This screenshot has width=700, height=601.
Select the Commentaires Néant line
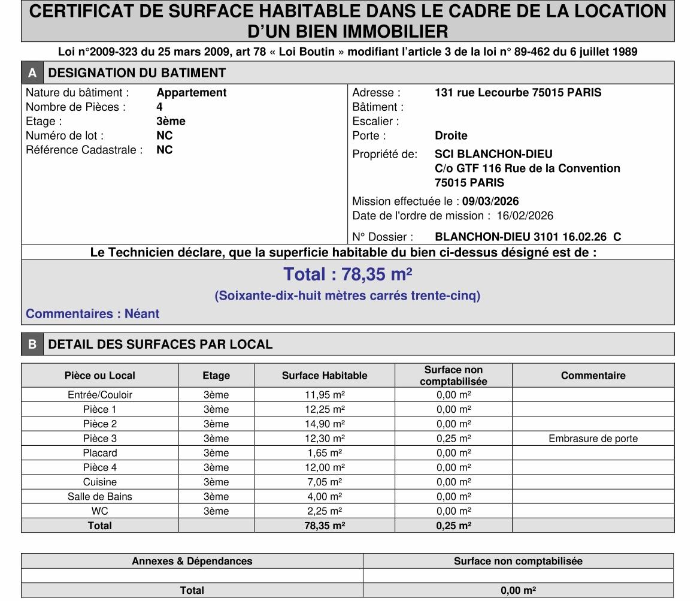(92, 313)
